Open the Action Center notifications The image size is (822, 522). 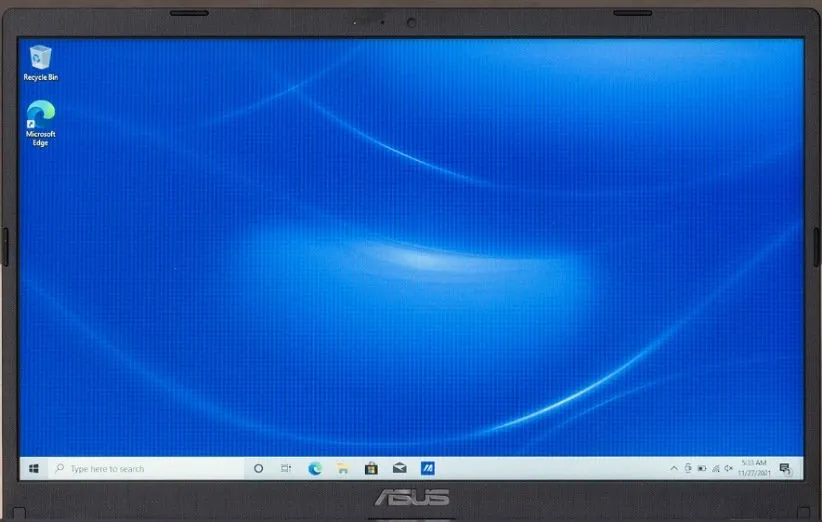pyautogui.click(x=785, y=468)
